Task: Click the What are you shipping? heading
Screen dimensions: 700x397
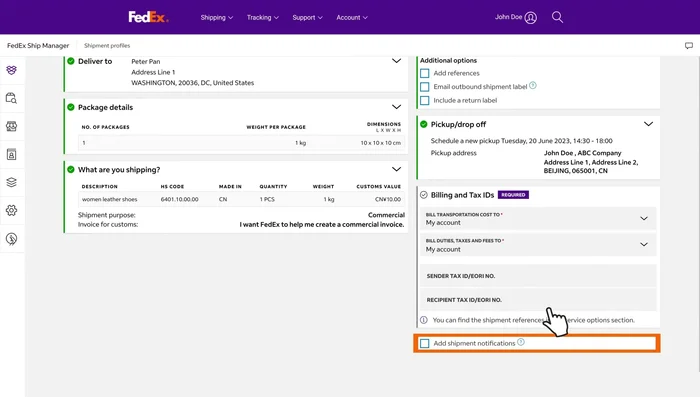Action: pyautogui.click(x=119, y=170)
